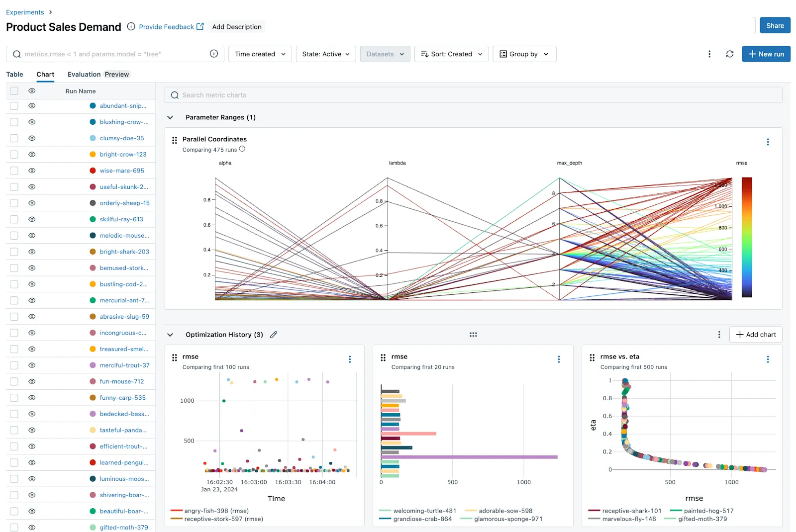Refresh the runs list

[x=729, y=54]
